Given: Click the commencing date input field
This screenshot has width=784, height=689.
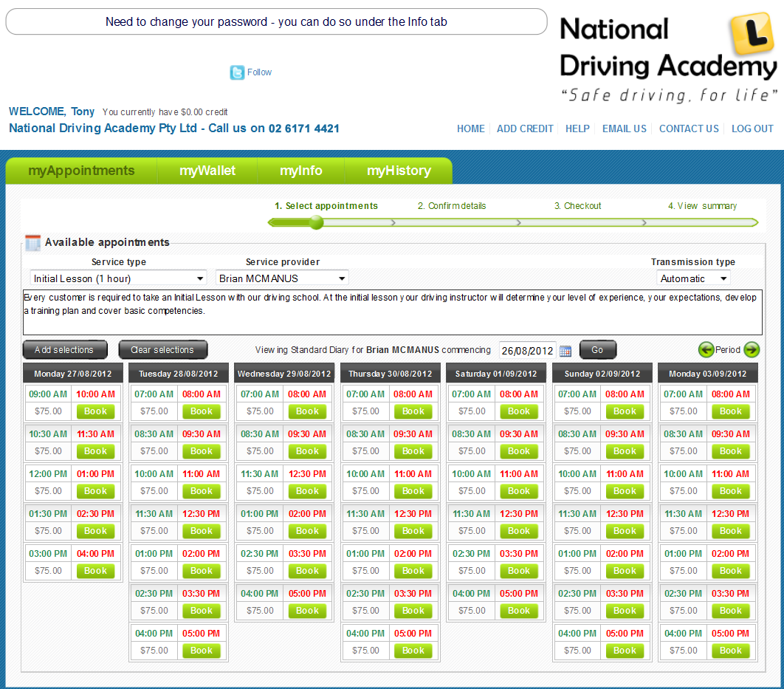Looking at the screenshot, I should (x=527, y=351).
